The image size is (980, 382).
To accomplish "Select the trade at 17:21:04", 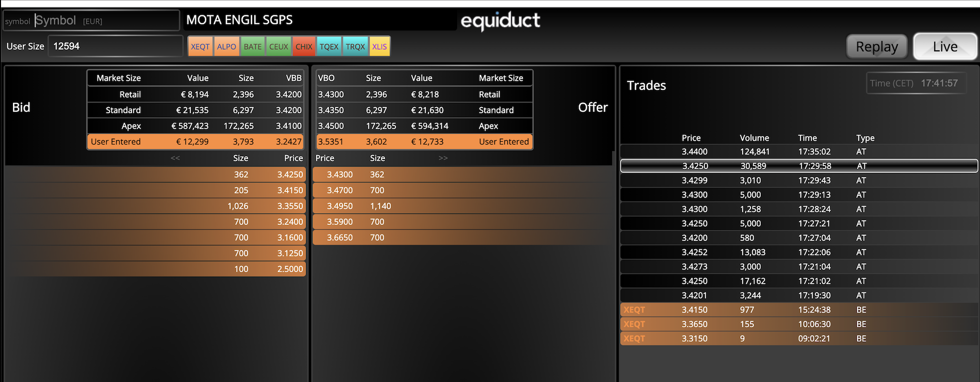I will 799,267.
